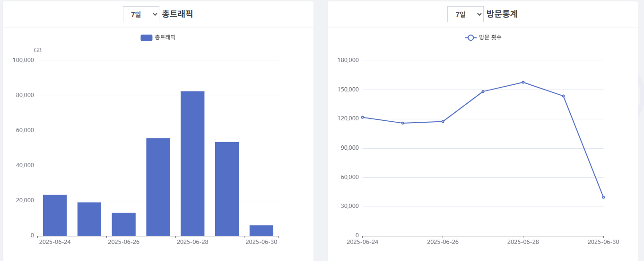Click the visit count point at 2025-06-26

click(x=443, y=122)
